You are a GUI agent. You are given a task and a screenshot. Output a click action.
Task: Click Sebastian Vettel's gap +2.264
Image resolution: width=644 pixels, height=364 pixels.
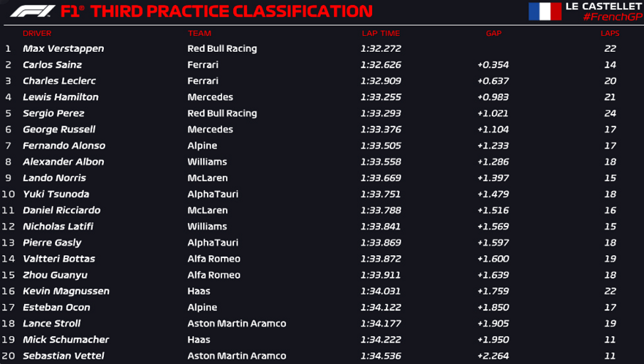click(x=493, y=356)
